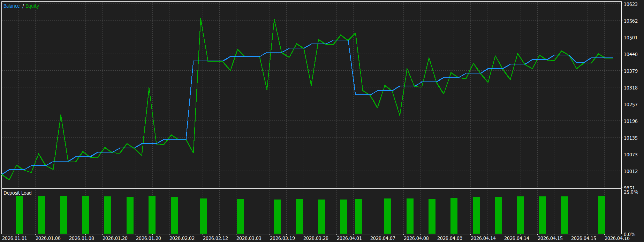Select the 2026.01.01 date label
Viewport: 644px width, 242px height.
pos(15,238)
